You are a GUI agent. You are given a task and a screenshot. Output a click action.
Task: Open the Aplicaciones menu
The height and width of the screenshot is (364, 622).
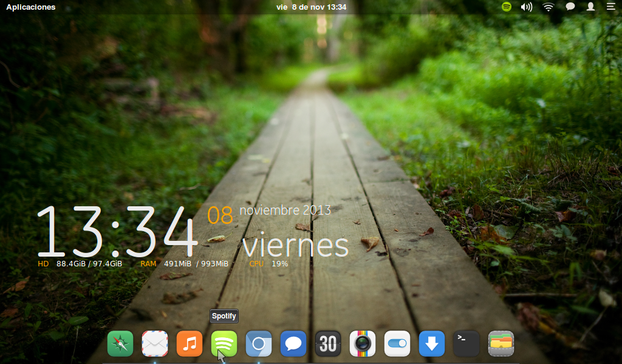coord(31,7)
